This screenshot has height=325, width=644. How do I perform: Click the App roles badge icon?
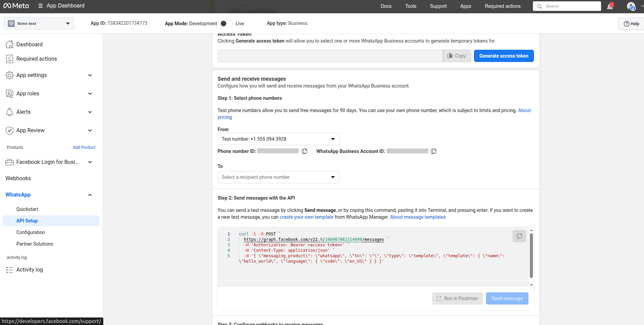[x=10, y=93]
